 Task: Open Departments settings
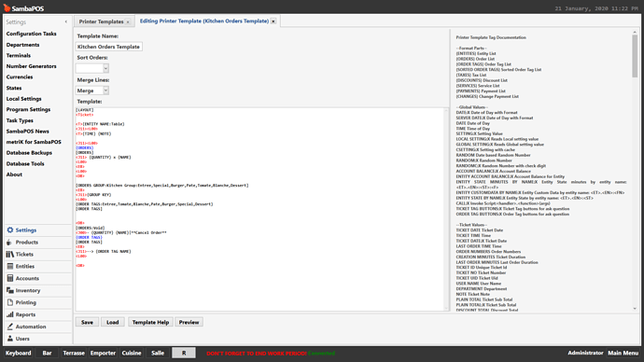click(x=23, y=45)
